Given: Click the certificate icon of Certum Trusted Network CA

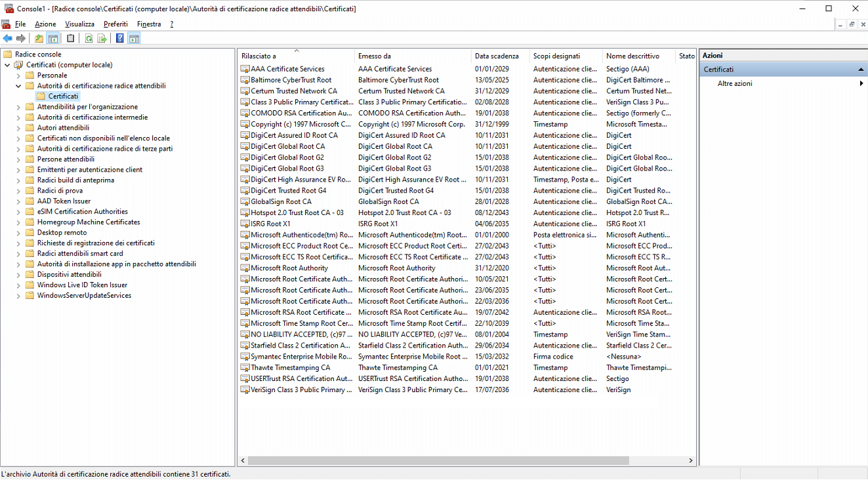Looking at the screenshot, I should tap(245, 91).
